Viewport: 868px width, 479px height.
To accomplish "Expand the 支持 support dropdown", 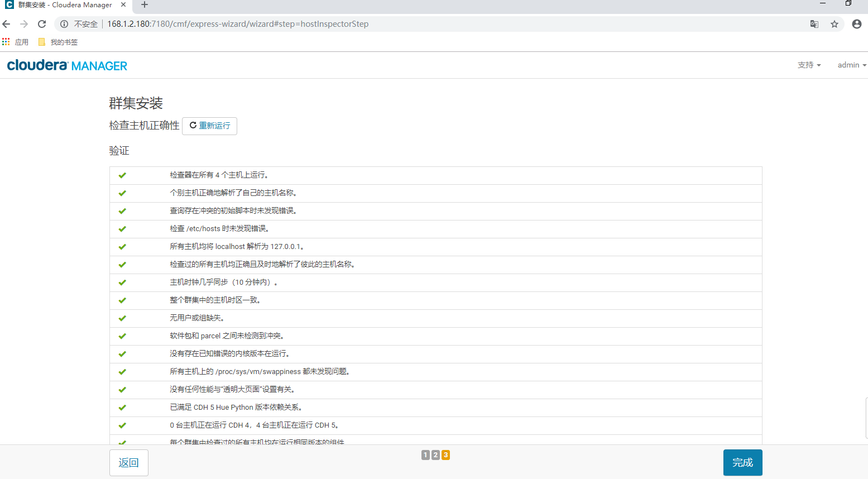I will (x=809, y=65).
